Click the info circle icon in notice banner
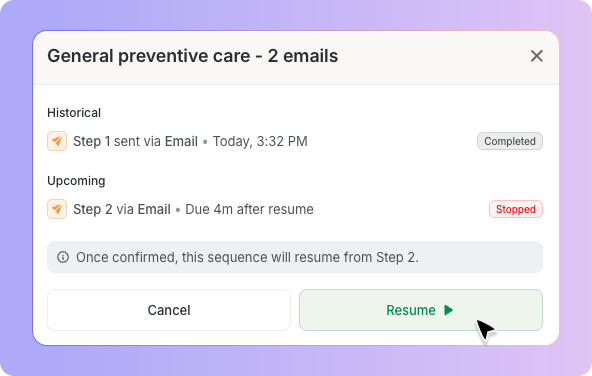Image resolution: width=592 pixels, height=376 pixels. [x=63, y=257]
